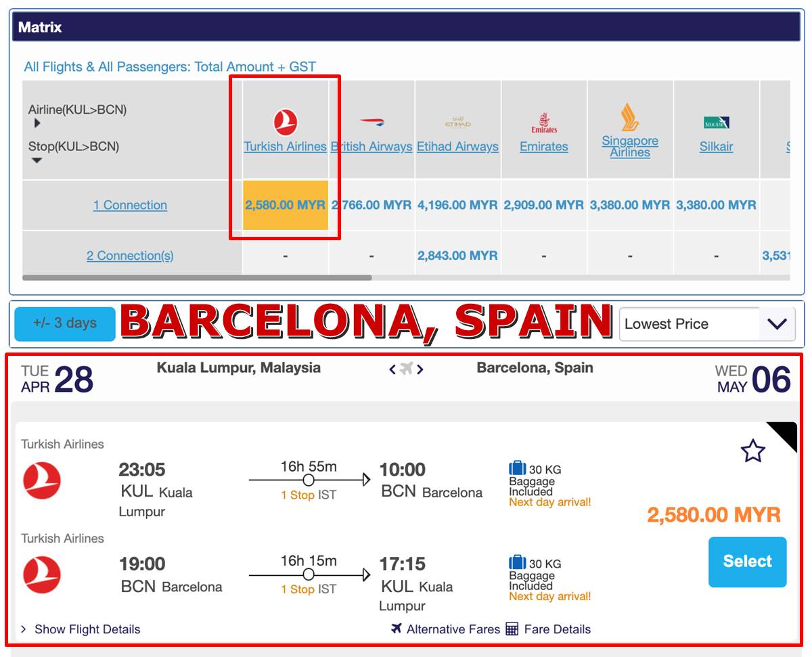Click the Turkish Airlines logo on the 23:05 flight
Image resolution: width=812 pixels, height=657 pixels.
[x=42, y=480]
